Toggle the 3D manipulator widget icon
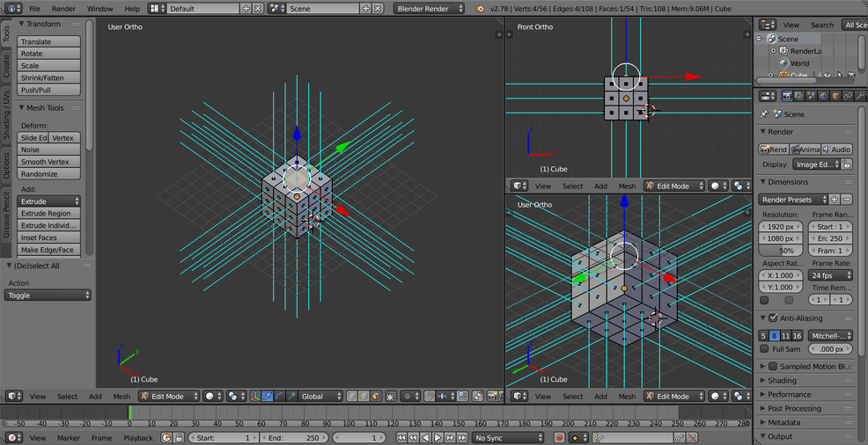This screenshot has width=868, height=445. click(256, 397)
